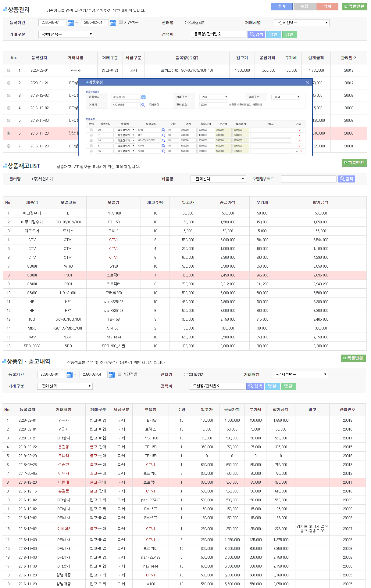371x588 pixels.
Task: Search model code for the SPR row
Action: pyautogui.click(x=163, y=130)
